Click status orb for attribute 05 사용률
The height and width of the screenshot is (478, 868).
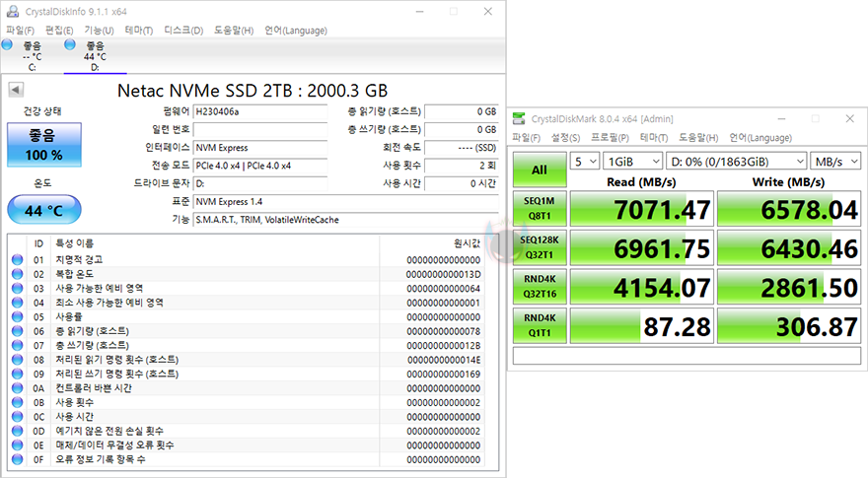17,317
